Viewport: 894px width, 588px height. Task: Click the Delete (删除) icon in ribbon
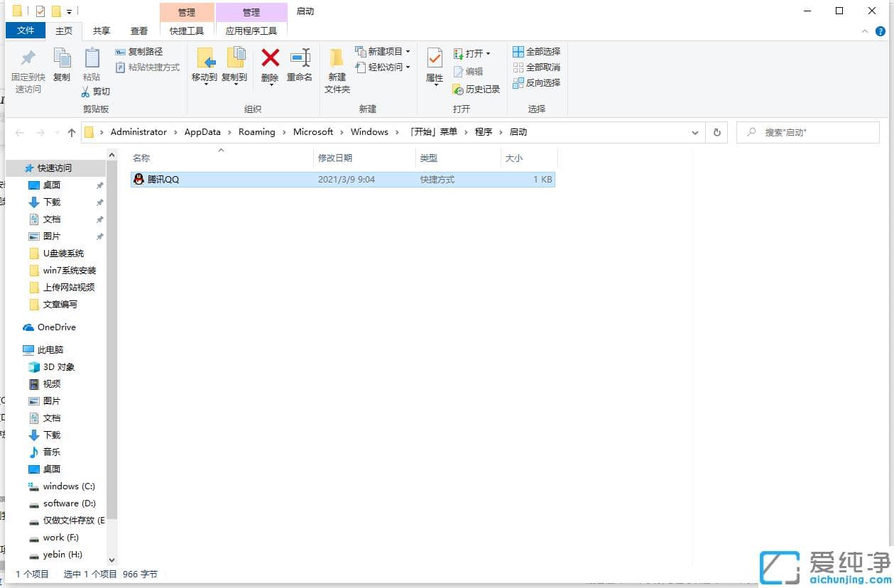click(x=270, y=67)
